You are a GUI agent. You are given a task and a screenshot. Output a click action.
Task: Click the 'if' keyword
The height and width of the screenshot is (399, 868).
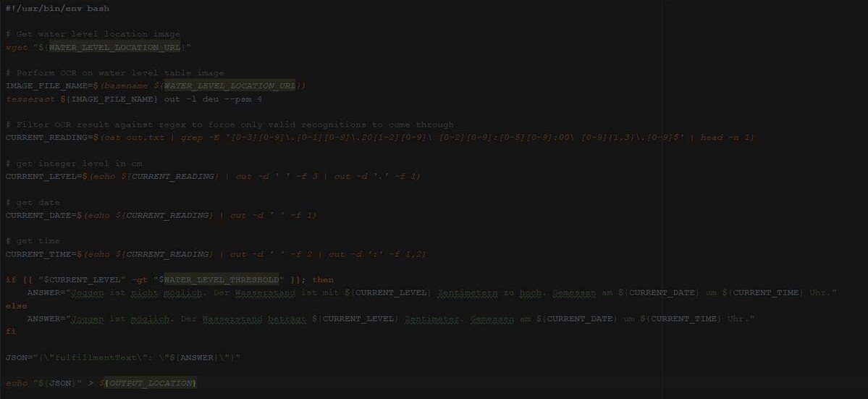(11, 280)
